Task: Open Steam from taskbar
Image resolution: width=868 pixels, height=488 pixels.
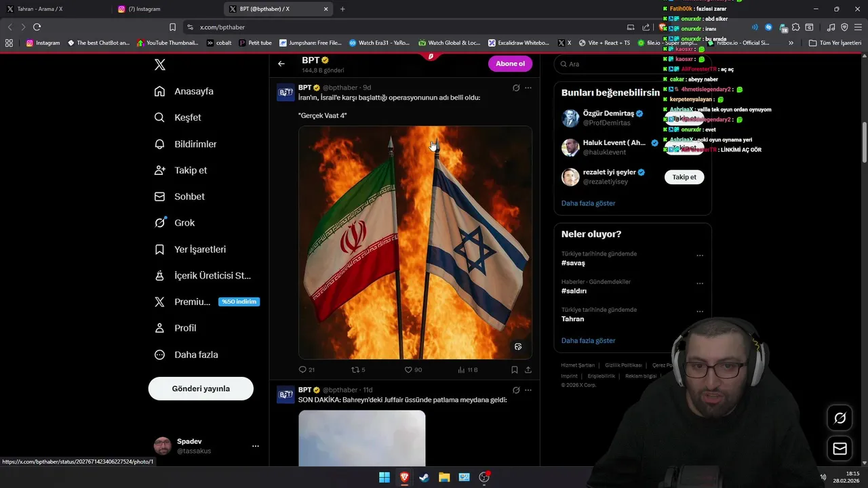Action: 424,477
